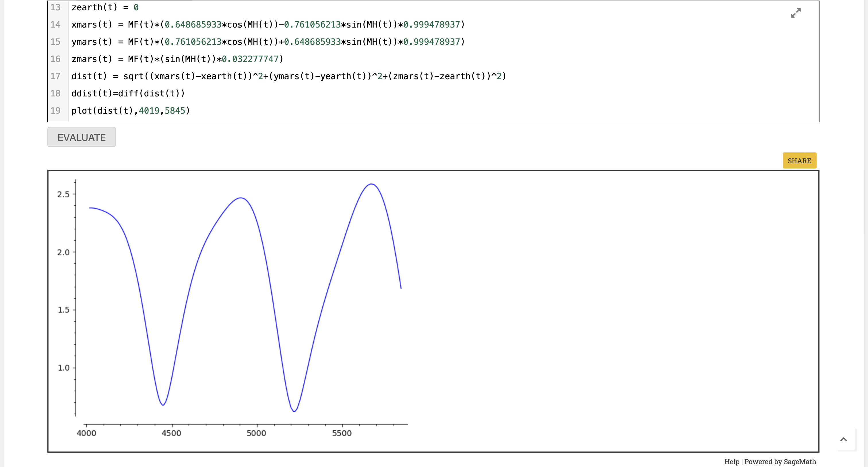Viewport: 868px width, 467px height.
Task: Click inside the plot output panel
Action: (x=573, y=303)
